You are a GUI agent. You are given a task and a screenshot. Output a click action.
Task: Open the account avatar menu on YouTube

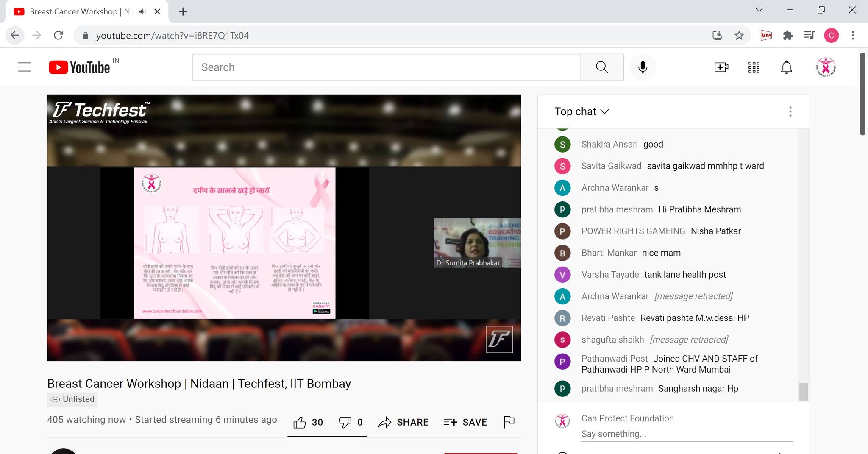pyautogui.click(x=826, y=67)
